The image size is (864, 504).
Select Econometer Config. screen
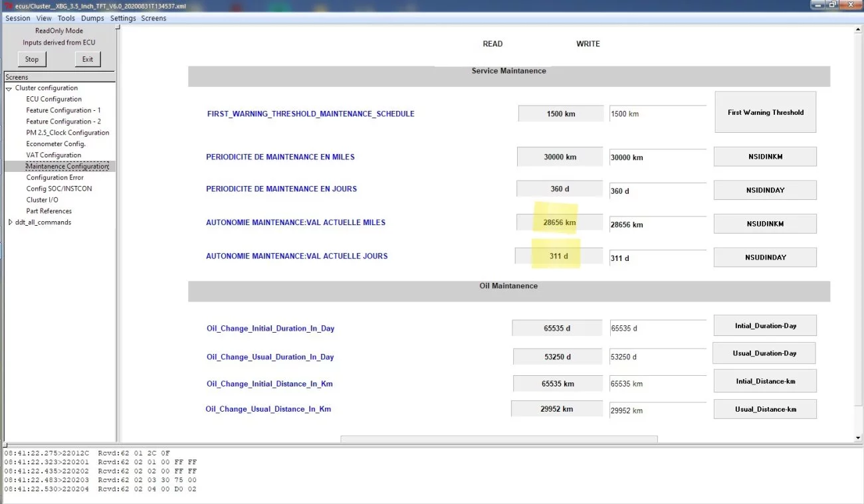(x=56, y=144)
